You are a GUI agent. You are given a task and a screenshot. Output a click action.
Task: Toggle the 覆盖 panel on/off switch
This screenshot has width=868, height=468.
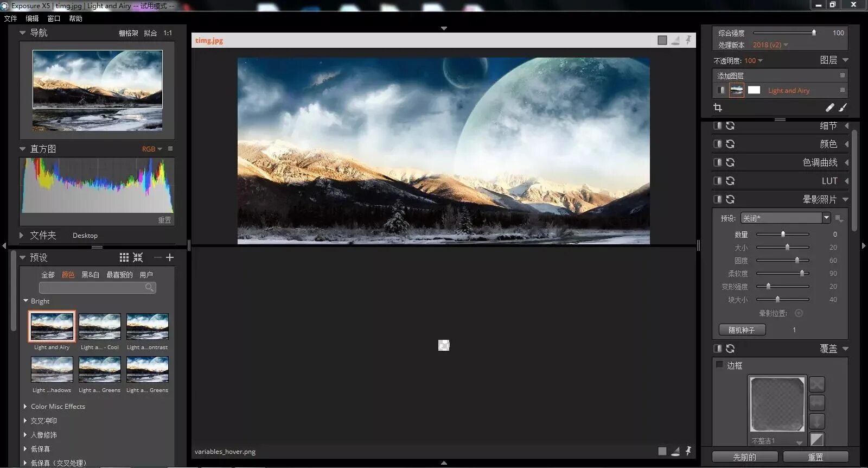tap(717, 349)
